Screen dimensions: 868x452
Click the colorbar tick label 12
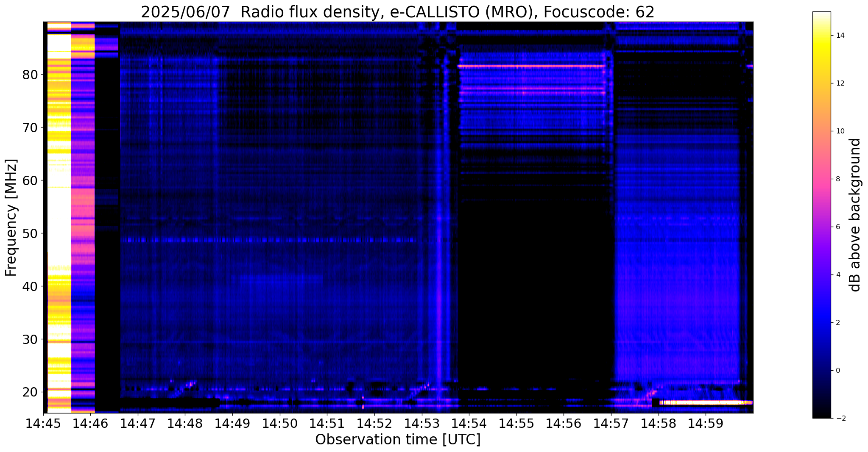[840, 83]
